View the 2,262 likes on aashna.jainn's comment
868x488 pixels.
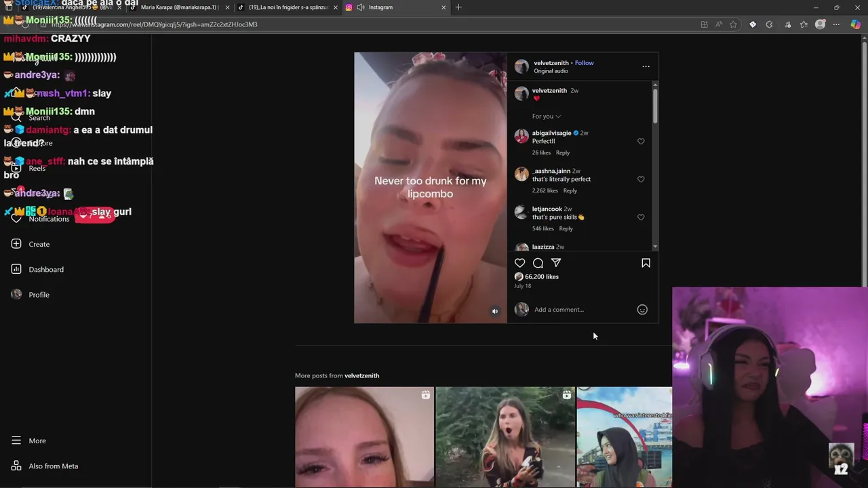pyautogui.click(x=545, y=190)
